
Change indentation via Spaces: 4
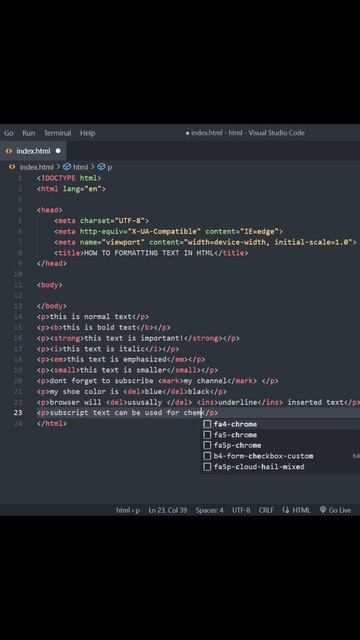click(x=209, y=510)
